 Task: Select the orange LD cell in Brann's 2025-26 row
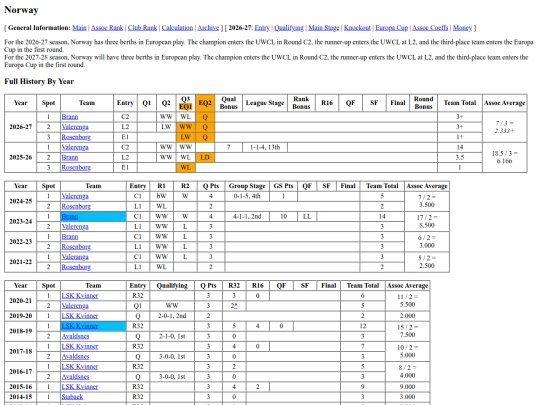[205, 157]
